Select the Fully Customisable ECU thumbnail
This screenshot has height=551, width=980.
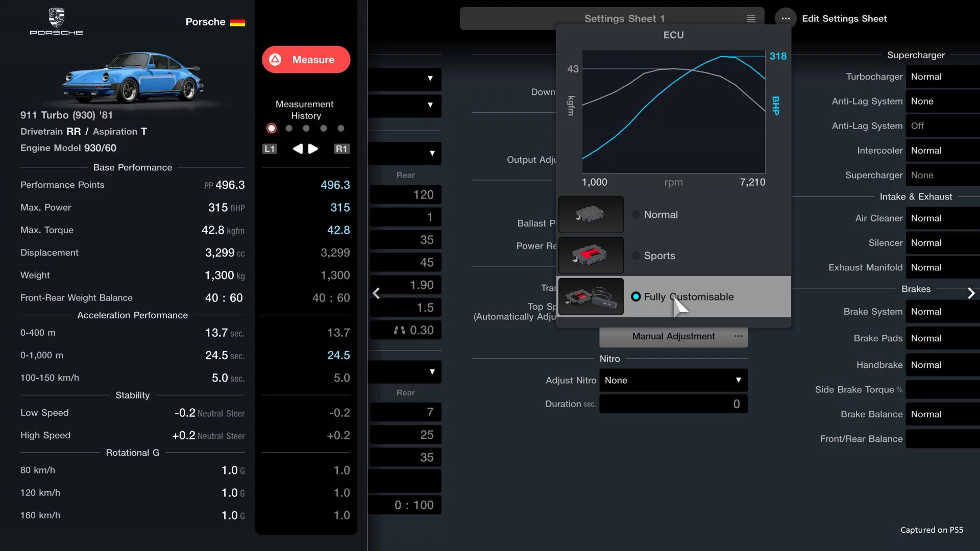coord(591,296)
